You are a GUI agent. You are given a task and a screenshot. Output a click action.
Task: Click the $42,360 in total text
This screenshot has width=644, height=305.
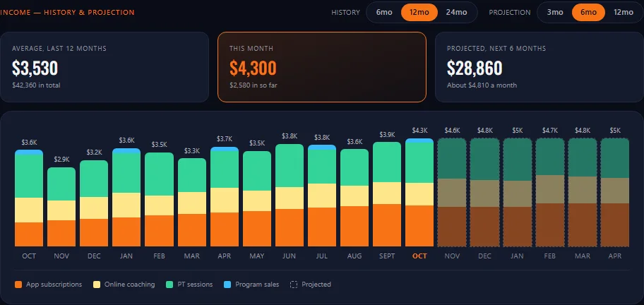pyautogui.click(x=37, y=85)
